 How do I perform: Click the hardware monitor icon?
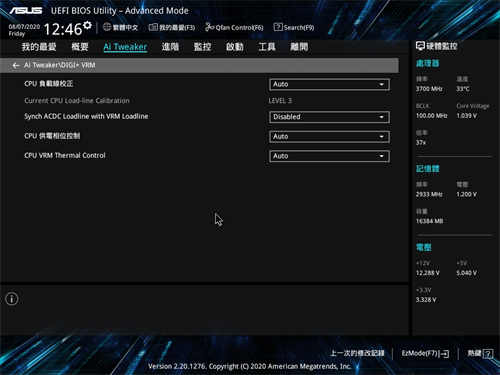420,46
